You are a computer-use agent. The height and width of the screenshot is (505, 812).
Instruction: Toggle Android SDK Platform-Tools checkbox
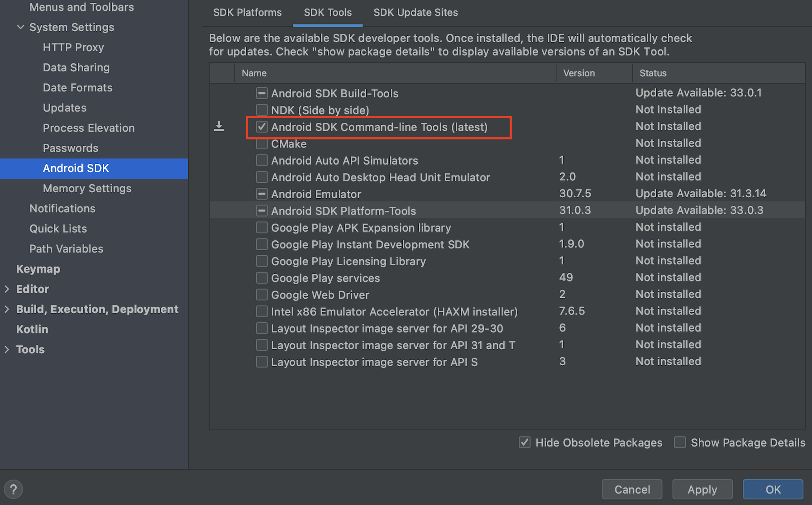pyautogui.click(x=262, y=210)
